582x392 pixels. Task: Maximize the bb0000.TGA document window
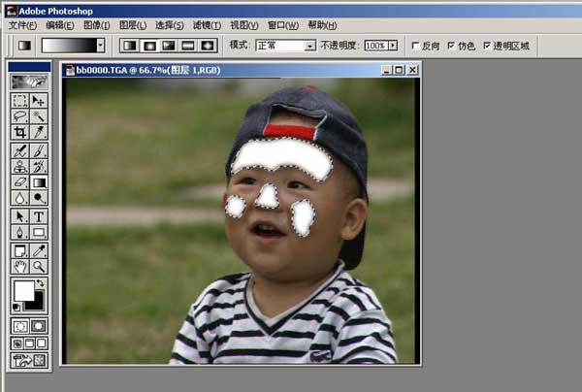click(x=399, y=70)
